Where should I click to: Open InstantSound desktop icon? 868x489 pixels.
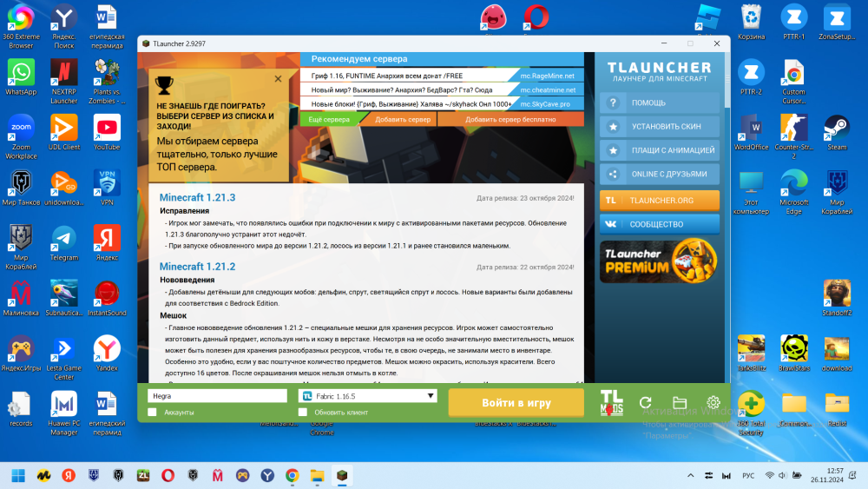[107, 299]
